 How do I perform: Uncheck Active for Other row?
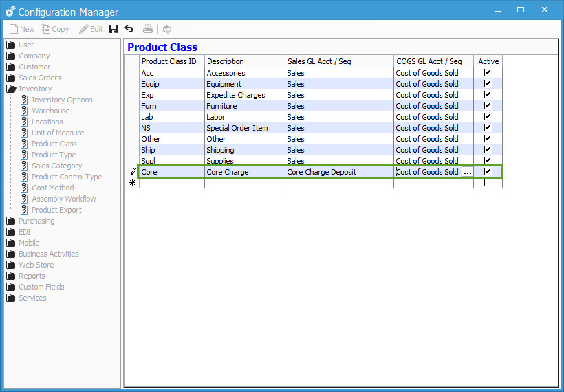[488, 138]
